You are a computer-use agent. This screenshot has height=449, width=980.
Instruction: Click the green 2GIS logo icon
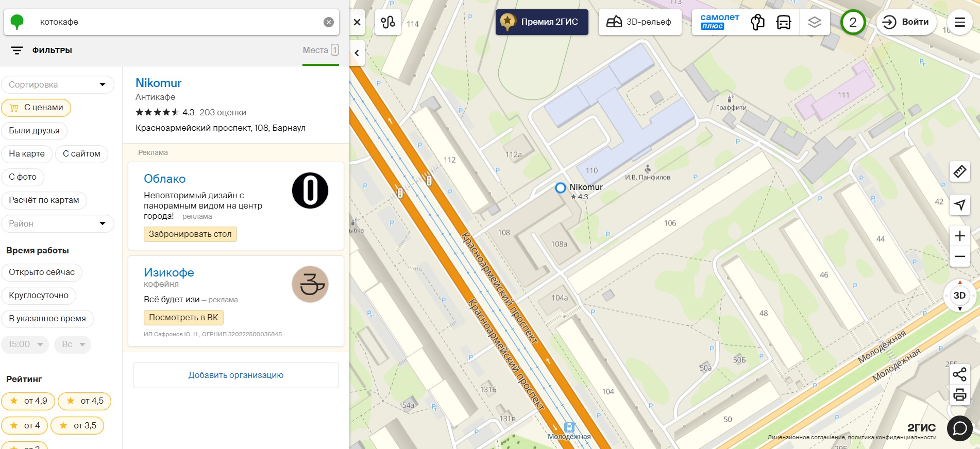point(17,22)
